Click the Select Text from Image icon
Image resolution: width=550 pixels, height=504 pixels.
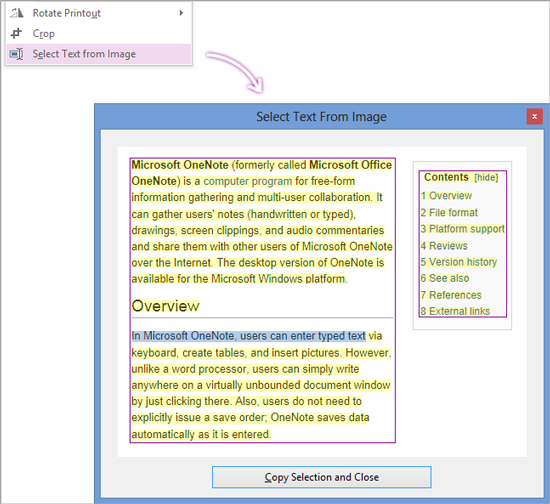click(x=16, y=54)
